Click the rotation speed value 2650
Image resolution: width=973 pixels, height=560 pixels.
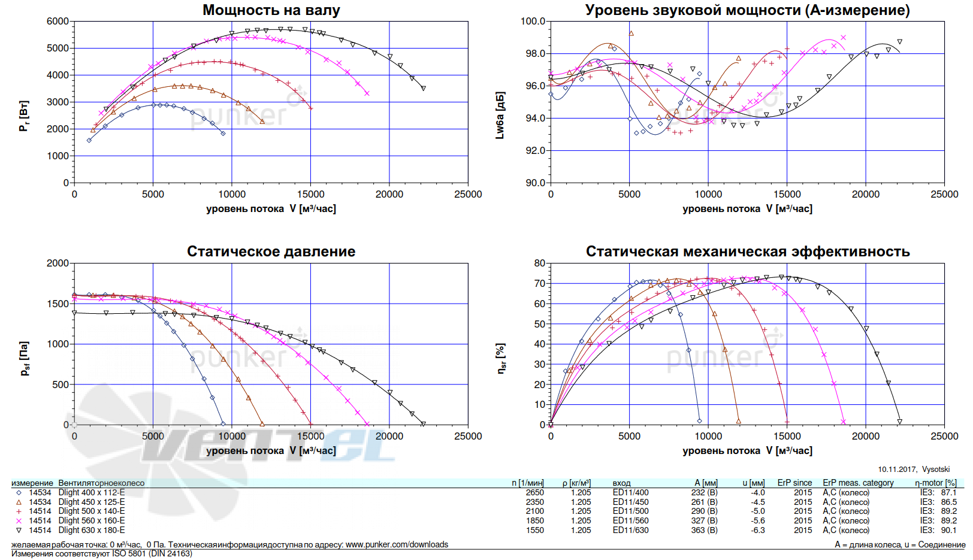click(x=535, y=493)
